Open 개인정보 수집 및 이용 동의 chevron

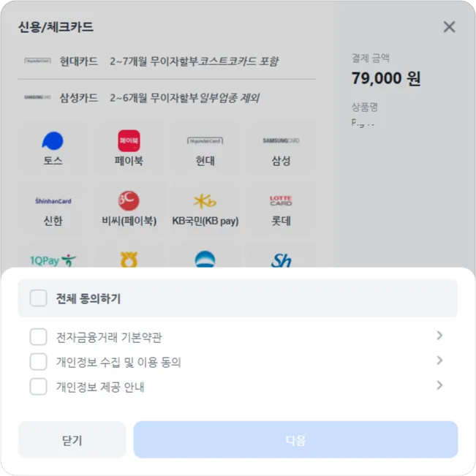pos(439,360)
